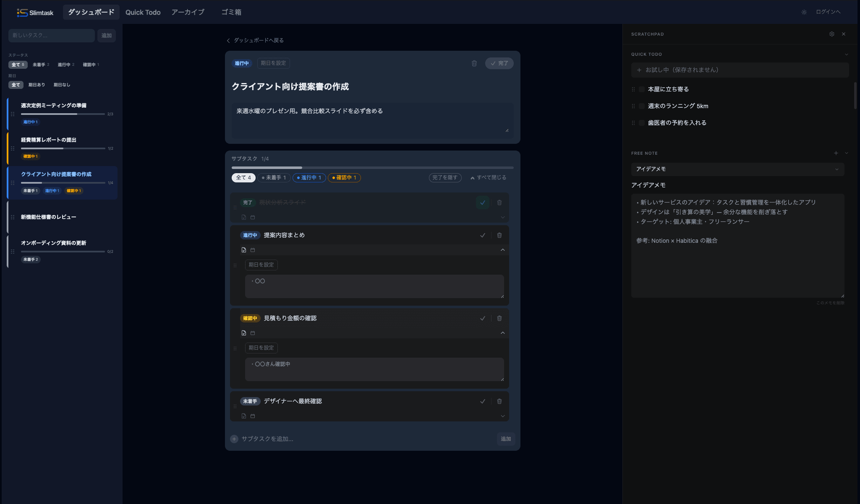Screen dimensions: 860x504
Task: Click the 完了 button on the main task
Action: (499, 63)
